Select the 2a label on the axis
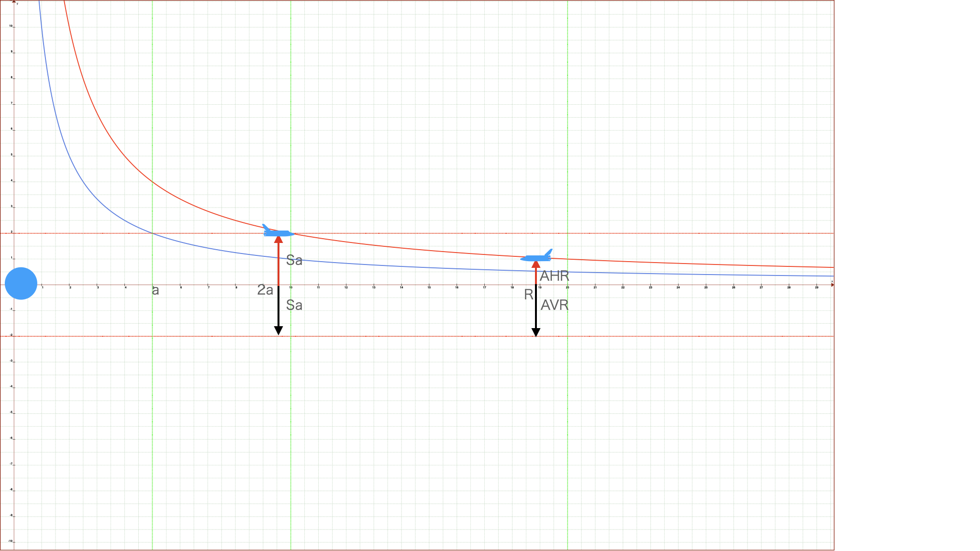The height and width of the screenshot is (551, 980). tap(265, 290)
